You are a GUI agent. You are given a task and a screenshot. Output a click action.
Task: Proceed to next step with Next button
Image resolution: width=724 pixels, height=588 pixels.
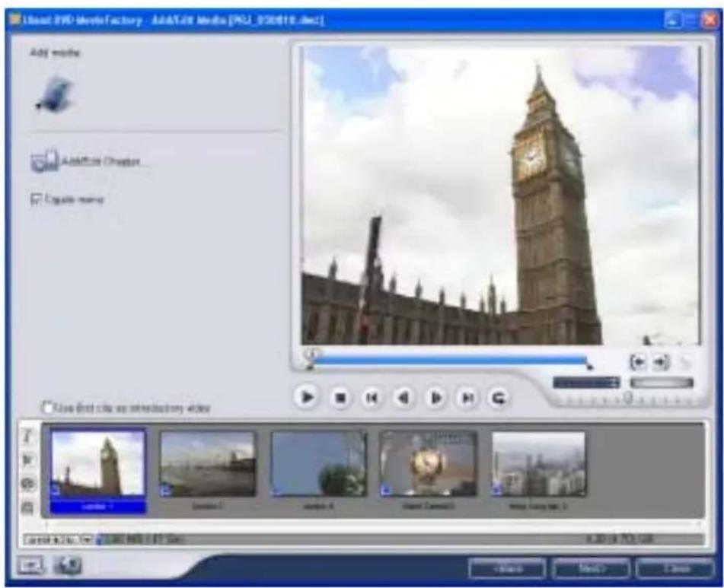coord(591,569)
